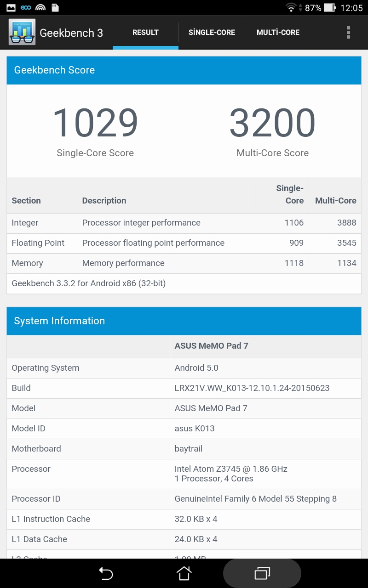Tap Integer multi-core value 3888
Viewport: 368px width, 588px height.
pyautogui.click(x=346, y=223)
